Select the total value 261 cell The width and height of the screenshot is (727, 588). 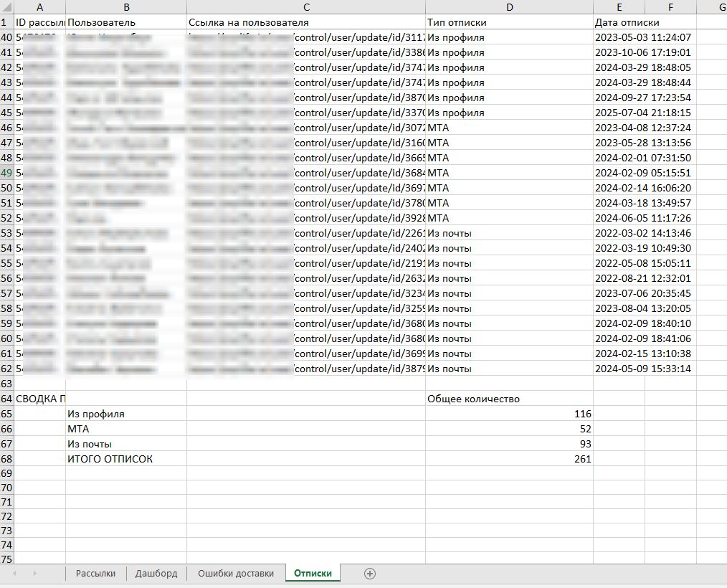point(509,459)
